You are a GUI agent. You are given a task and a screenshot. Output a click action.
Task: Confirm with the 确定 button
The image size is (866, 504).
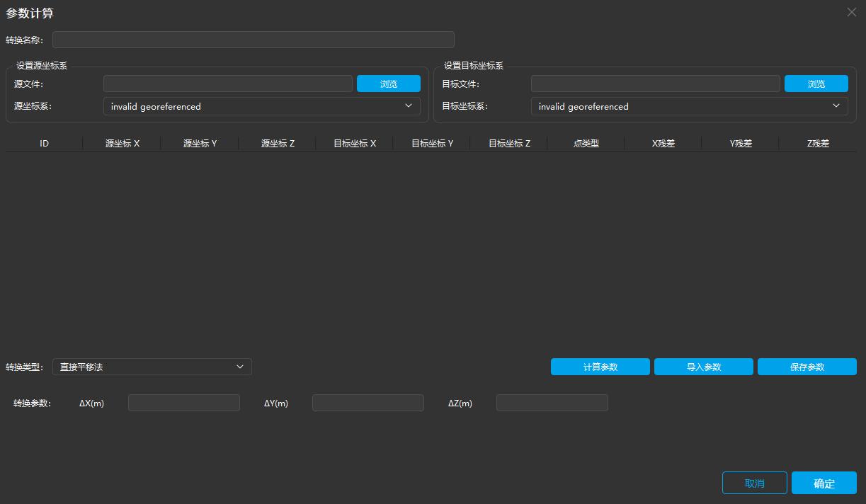pos(824,483)
